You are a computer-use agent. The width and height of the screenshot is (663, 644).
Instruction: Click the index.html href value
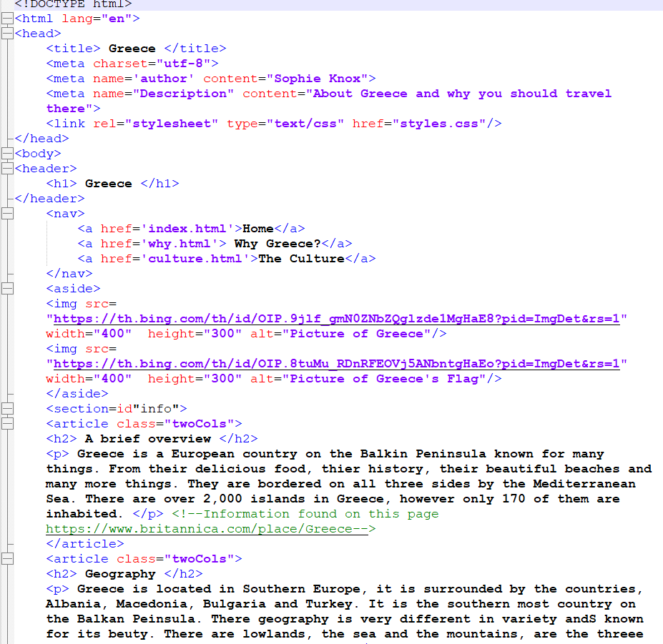click(x=187, y=229)
